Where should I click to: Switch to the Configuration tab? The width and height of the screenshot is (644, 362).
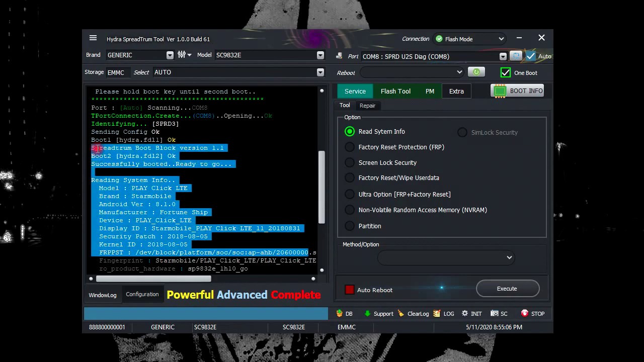coord(142,295)
